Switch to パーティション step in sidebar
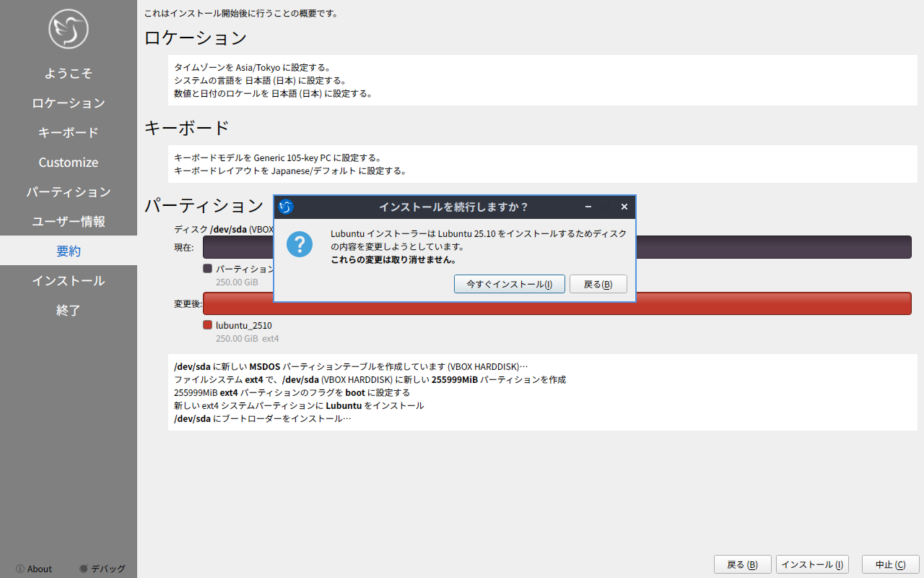Viewport: 924px width, 578px height. coord(69,191)
